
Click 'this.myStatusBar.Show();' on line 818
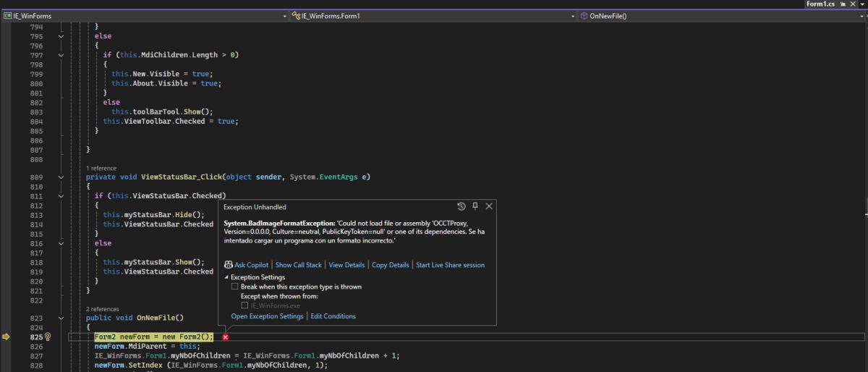click(x=153, y=262)
